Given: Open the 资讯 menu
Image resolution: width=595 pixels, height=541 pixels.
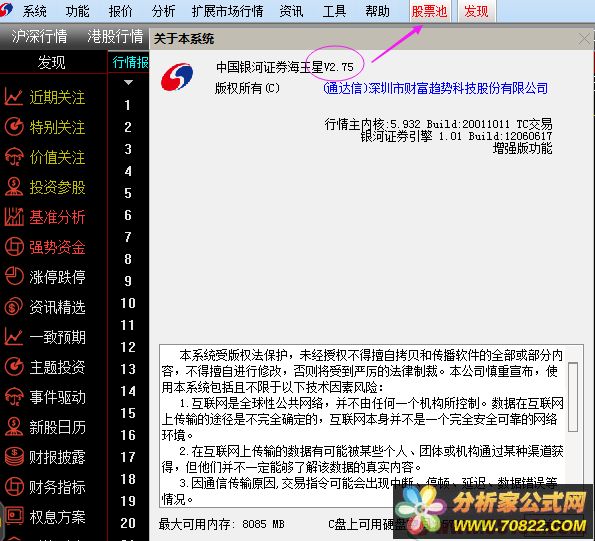Looking at the screenshot, I should click(x=291, y=11).
